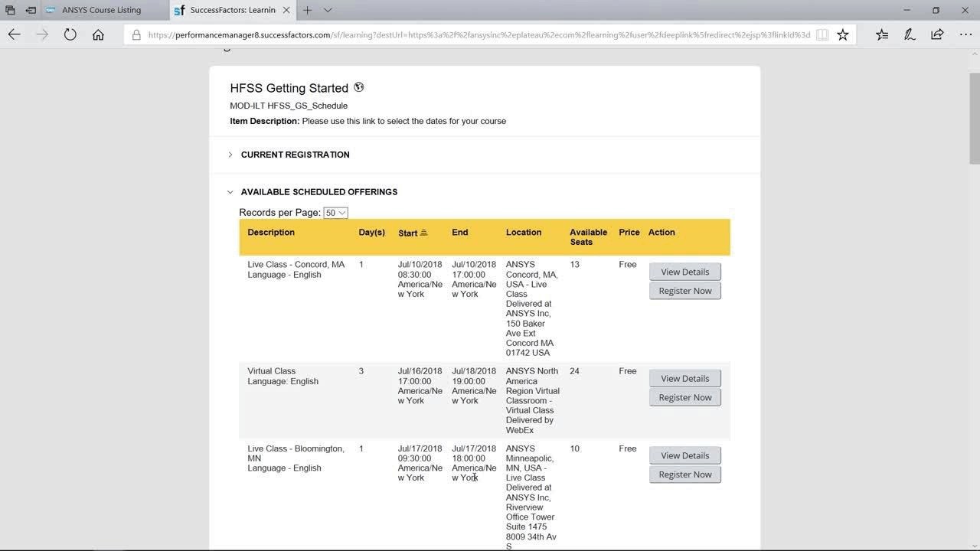Click available seats value 13

(x=574, y=264)
